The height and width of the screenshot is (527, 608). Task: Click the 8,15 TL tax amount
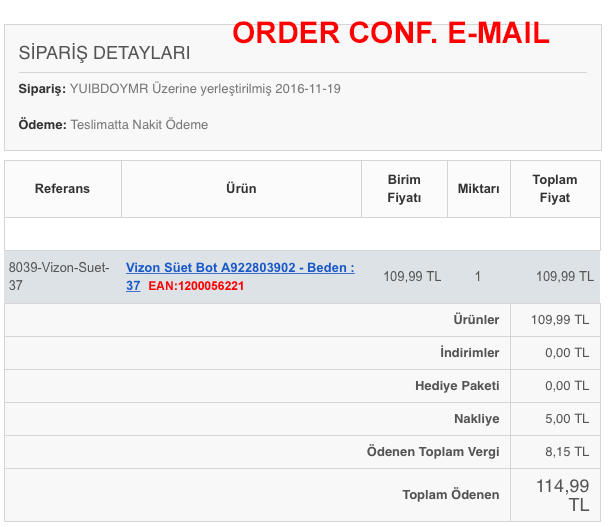pyautogui.click(x=567, y=451)
